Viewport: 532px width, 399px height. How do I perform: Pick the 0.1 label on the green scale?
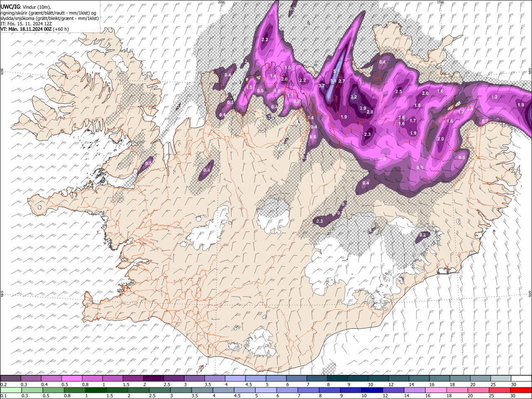[2, 396]
